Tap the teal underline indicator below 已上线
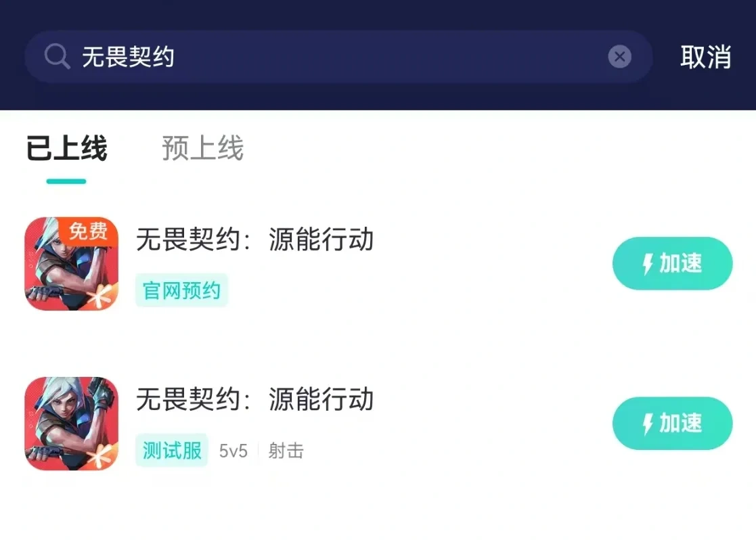The height and width of the screenshot is (540, 756). pyautogui.click(x=66, y=179)
